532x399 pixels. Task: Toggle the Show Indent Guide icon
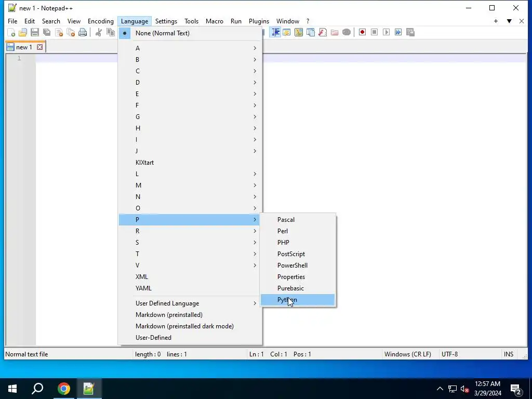275,32
